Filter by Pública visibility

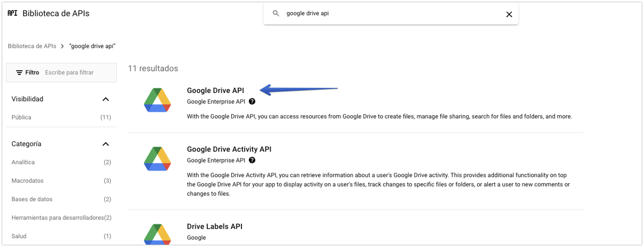[61, 117]
